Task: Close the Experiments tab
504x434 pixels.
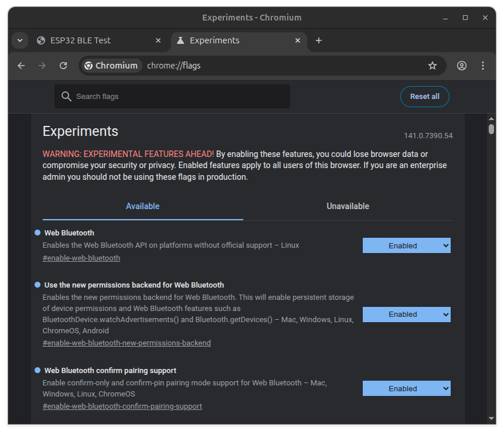Action: pos(298,40)
